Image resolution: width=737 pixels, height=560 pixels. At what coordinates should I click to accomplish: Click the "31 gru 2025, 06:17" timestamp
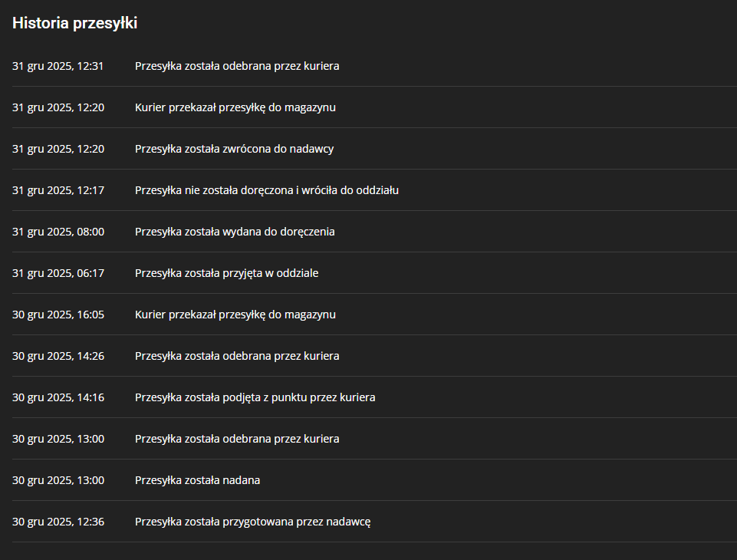[58, 273]
